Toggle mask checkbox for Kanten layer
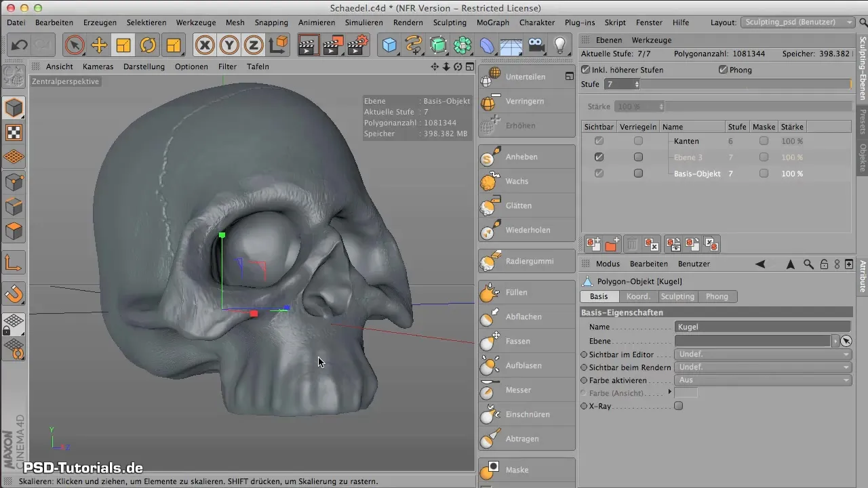868x488 pixels. [x=764, y=141]
